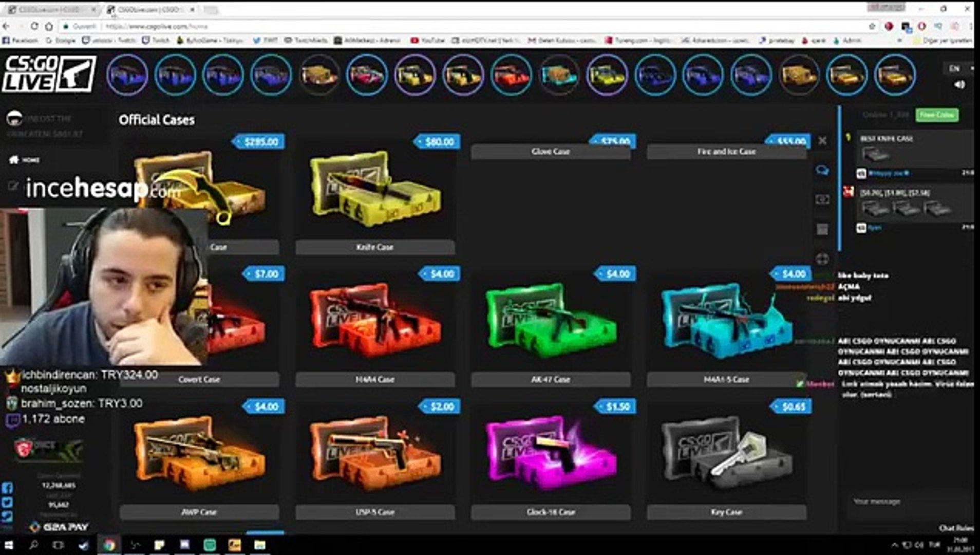Click the $1.50 price tag
Screen dimensions: 980x555
click(615, 407)
